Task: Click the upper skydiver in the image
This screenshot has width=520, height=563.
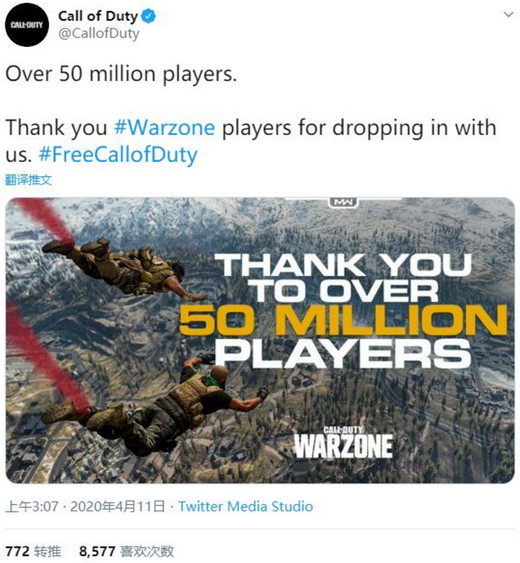Action: pos(122,268)
